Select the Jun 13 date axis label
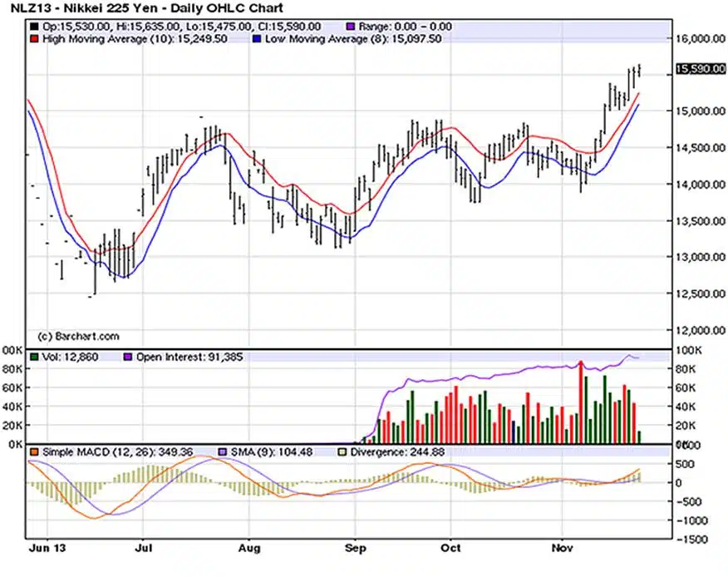The width and height of the screenshot is (728, 577). (x=42, y=550)
